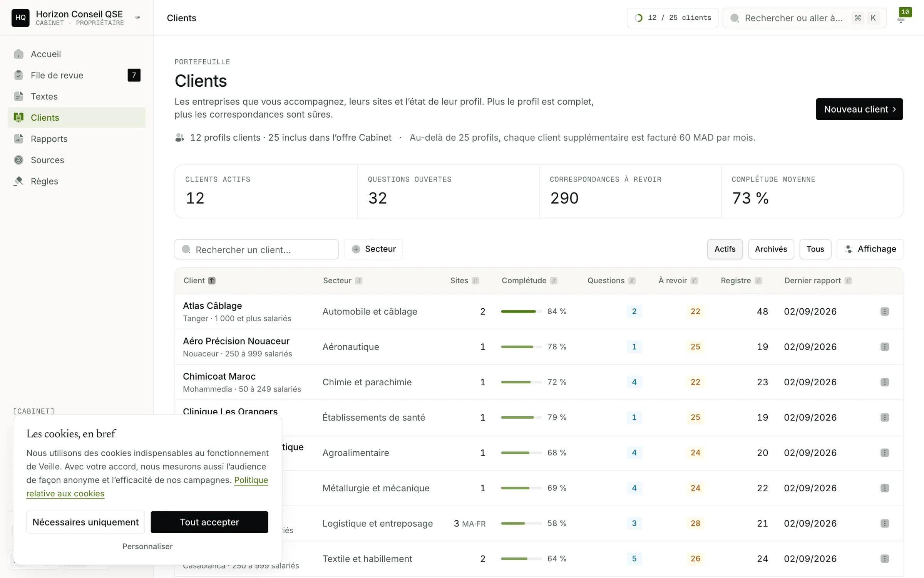Click the Clinique Les Orangers client name
This screenshot has height=578, width=924.
click(230, 411)
